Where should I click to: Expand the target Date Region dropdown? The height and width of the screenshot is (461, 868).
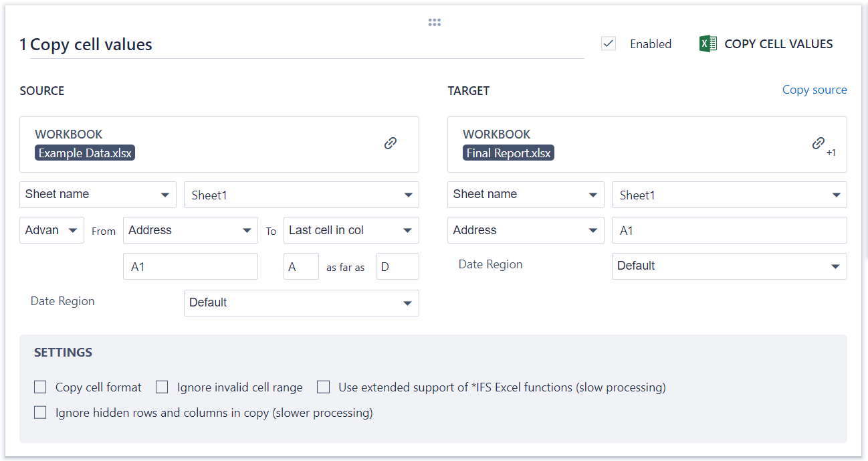pyautogui.click(x=729, y=266)
